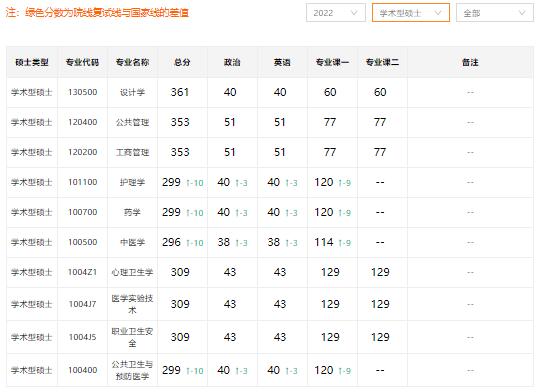Select major code 100400
Viewport: 538px width, 392px height.
82,370
